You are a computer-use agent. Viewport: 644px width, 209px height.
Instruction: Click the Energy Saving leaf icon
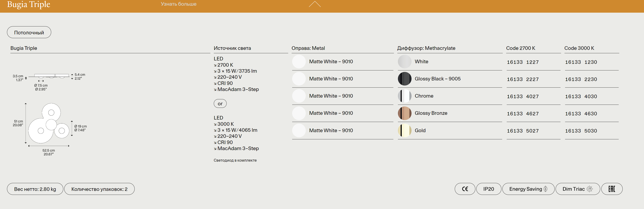click(x=545, y=189)
